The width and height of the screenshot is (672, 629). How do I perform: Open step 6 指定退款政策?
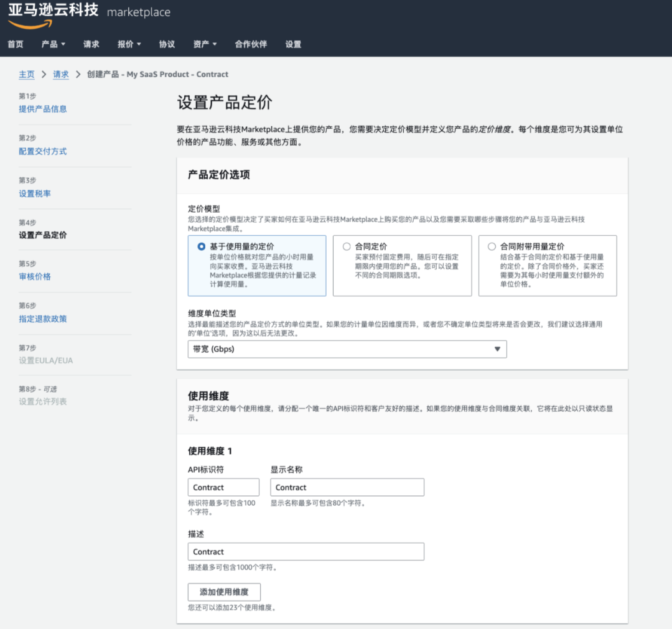click(x=42, y=319)
